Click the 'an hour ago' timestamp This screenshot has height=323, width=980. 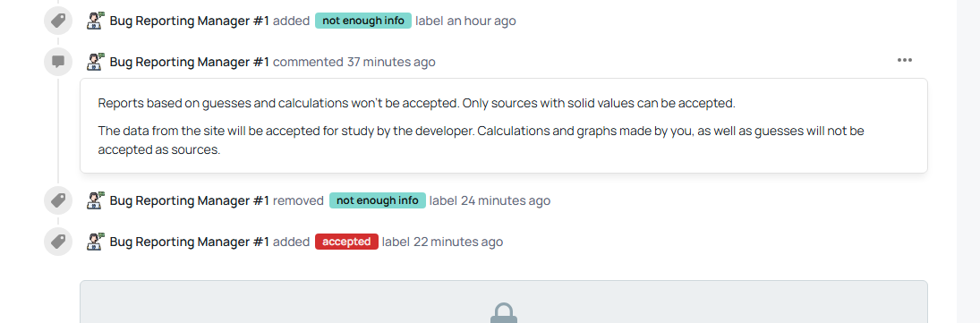click(x=481, y=21)
